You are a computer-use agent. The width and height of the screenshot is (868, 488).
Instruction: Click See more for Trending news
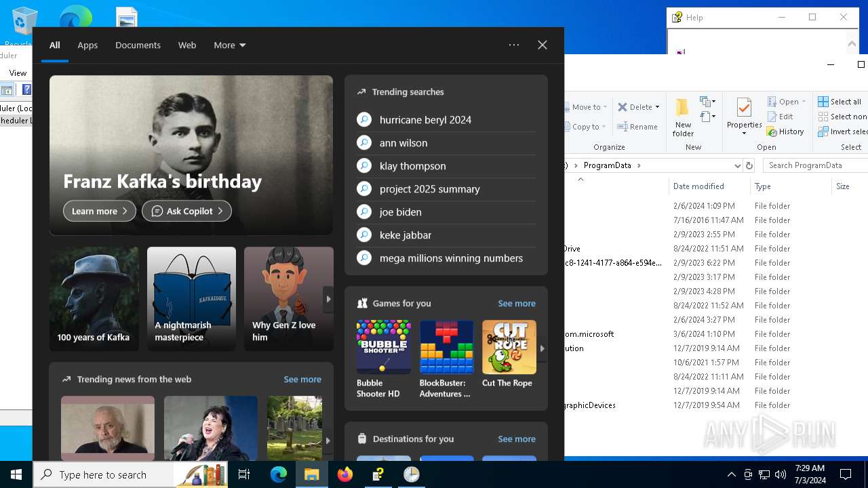tap(302, 379)
